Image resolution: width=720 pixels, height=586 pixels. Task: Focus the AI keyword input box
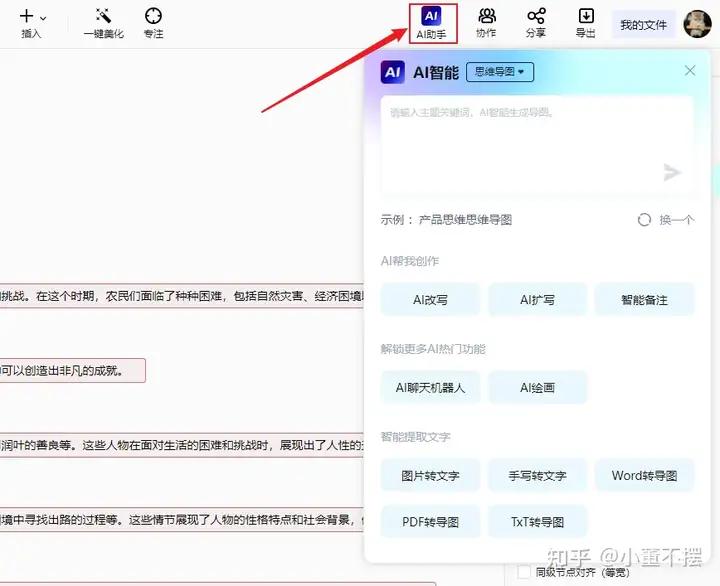tap(536, 145)
